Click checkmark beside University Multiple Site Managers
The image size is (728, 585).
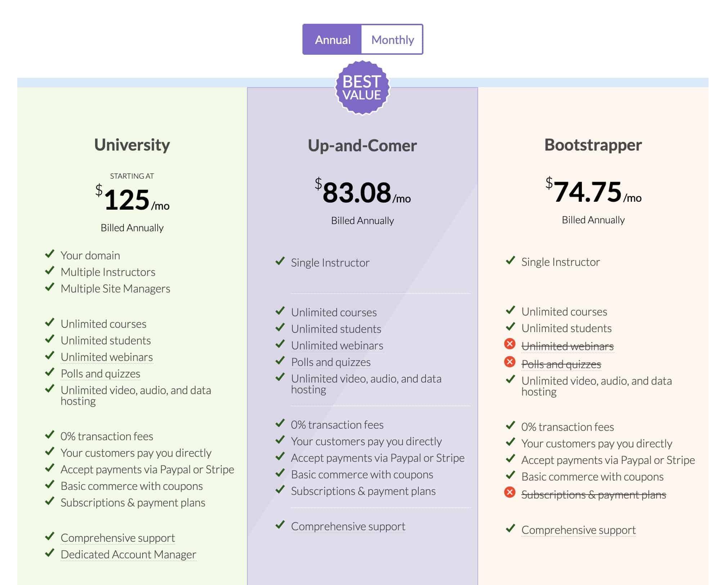(50, 287)
